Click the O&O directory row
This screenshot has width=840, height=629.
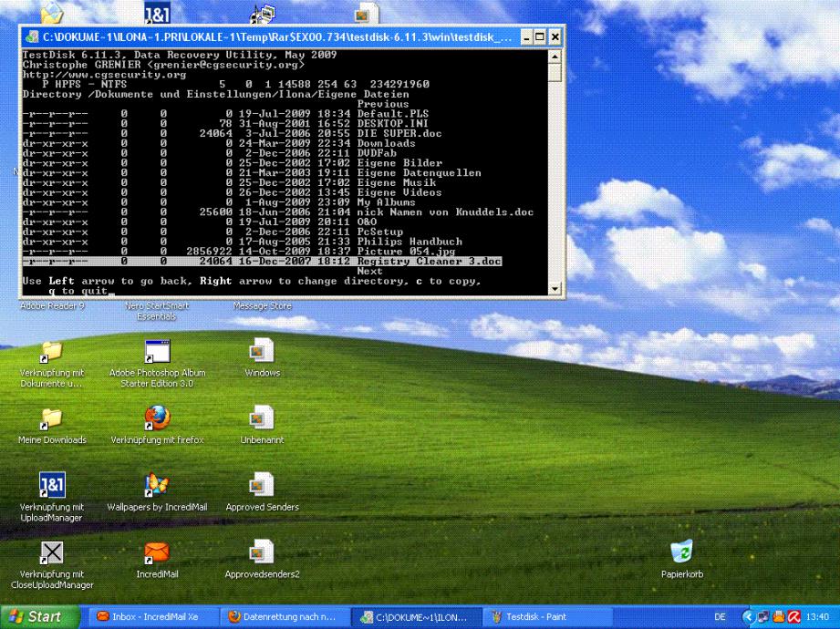click(200, 222)
